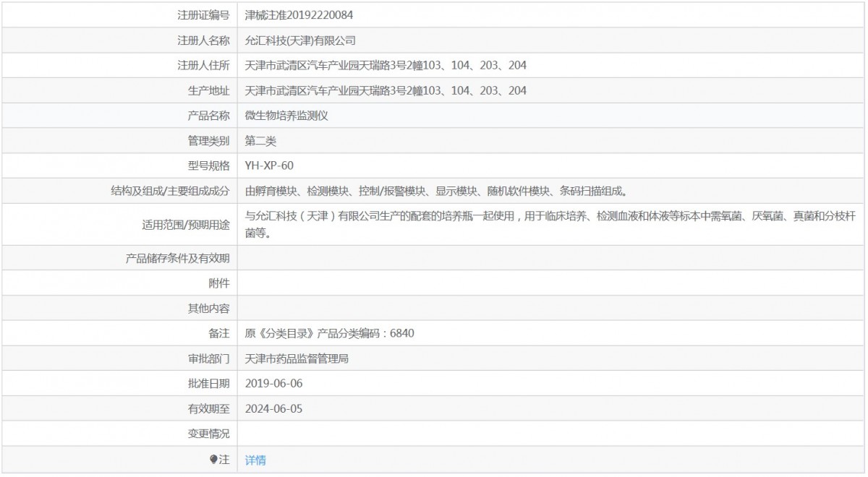Select approval department 天津市药品监督管理局

297,358
